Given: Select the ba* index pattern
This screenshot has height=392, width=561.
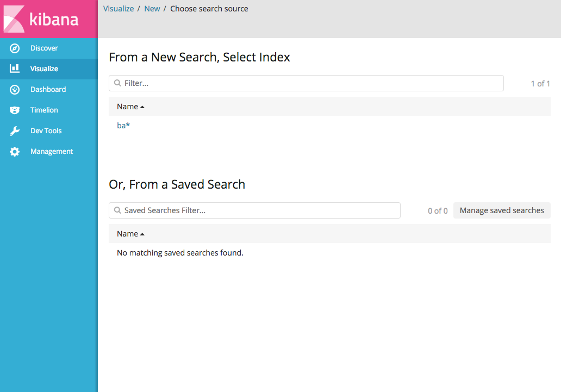Looking at the screenshot, I should (123, 125).
